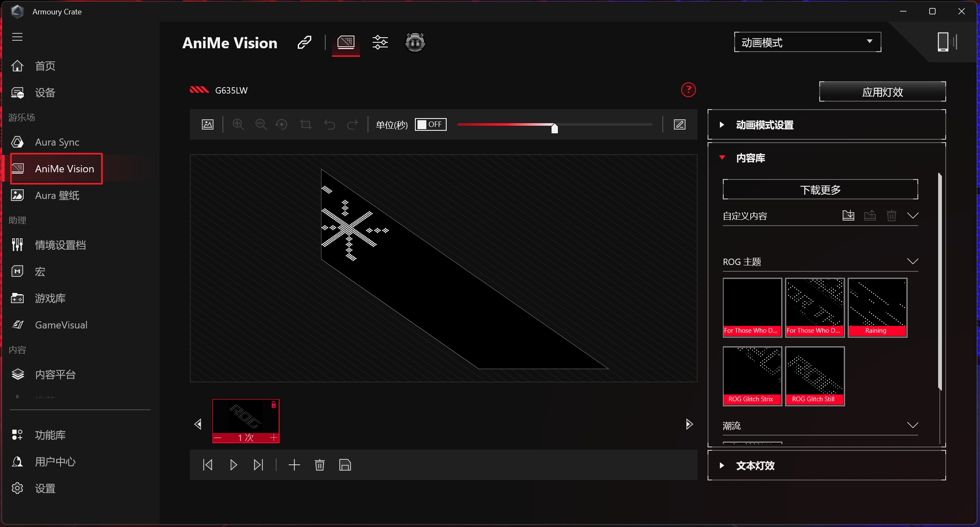Viewport: 980px width, 527px height.
Task: Click the undo arrow icon
Action: click(x=329, y=124)
